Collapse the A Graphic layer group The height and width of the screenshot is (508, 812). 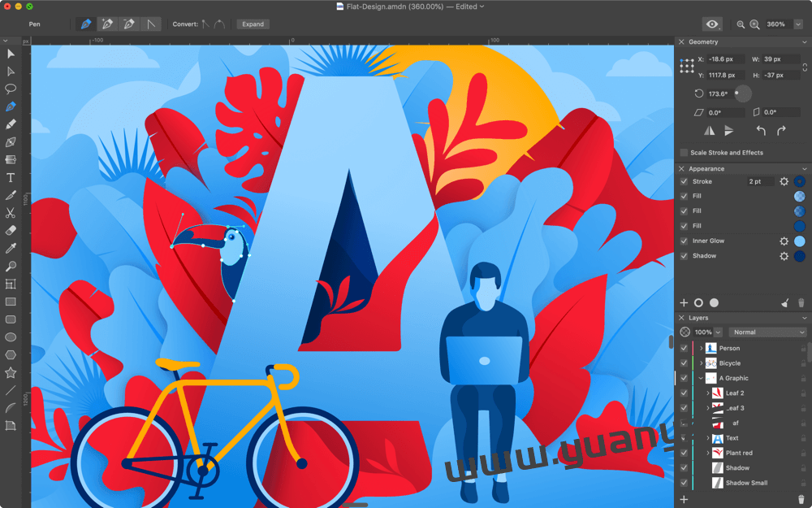coord(701,379)
